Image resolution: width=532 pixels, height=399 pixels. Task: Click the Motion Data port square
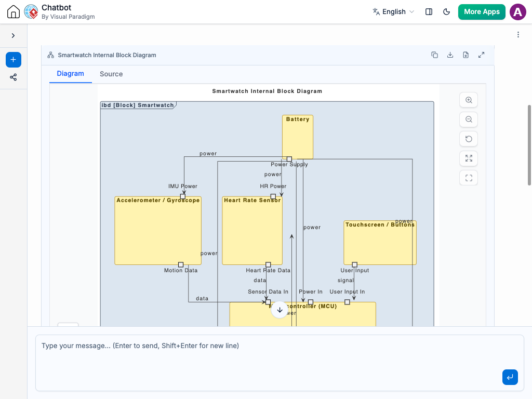[x=181, y=264]
